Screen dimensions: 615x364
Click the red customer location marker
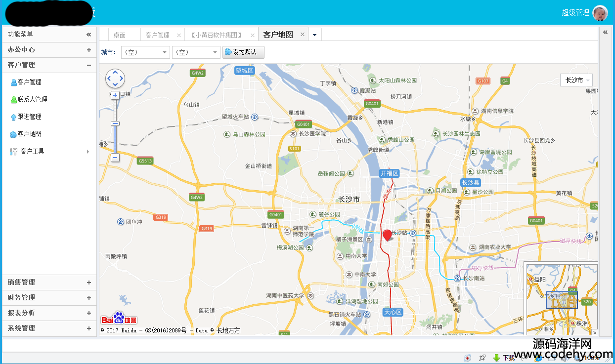(x=387, y=235)
